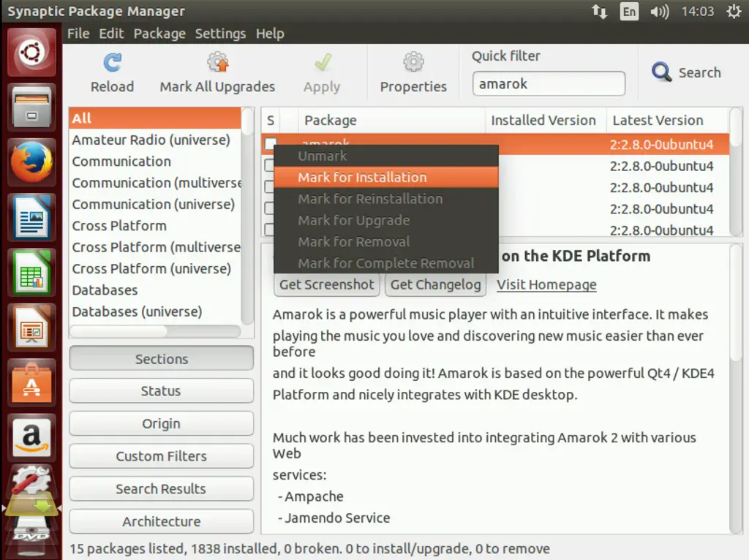Click the description pane's vertical scrollbar
The image size is (749, 560).
[x=736, y=389]
